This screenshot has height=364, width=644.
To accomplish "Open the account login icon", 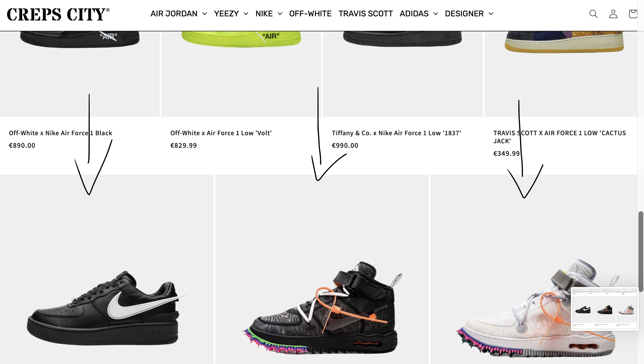I will (x=613, y=14).
